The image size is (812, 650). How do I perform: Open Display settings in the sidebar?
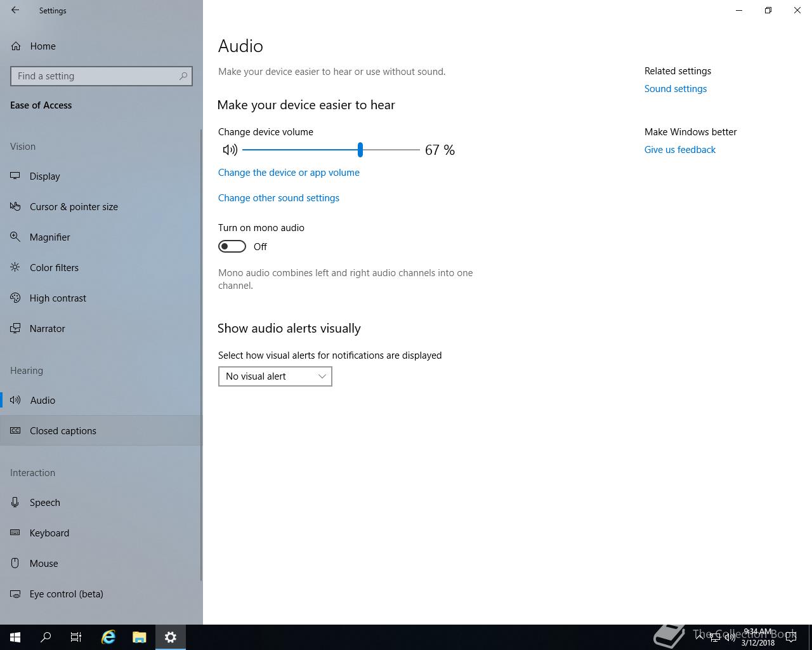(x=101, y=176)
